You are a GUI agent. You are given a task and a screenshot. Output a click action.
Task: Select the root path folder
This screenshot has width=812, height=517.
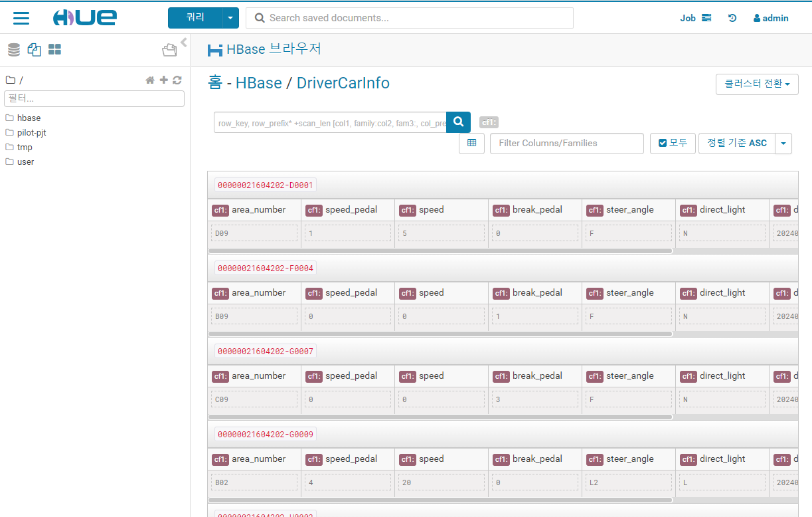point(15,80)
